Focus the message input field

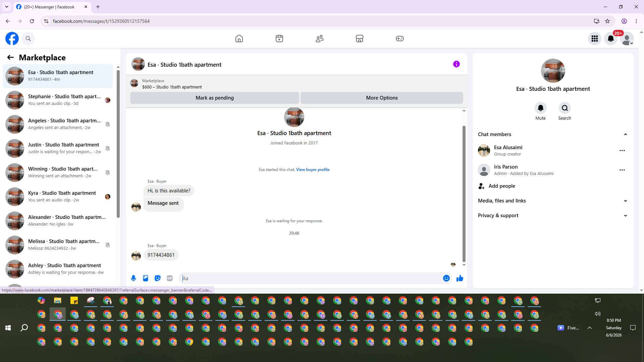coord(311,278)
